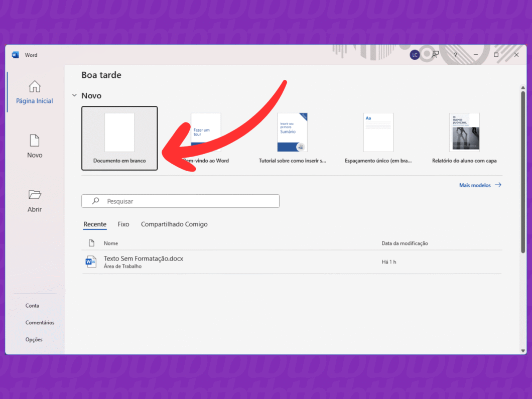532x399 pixels.
Task: Open the Bem-vindo ao Word tour template
Action: 206,138
